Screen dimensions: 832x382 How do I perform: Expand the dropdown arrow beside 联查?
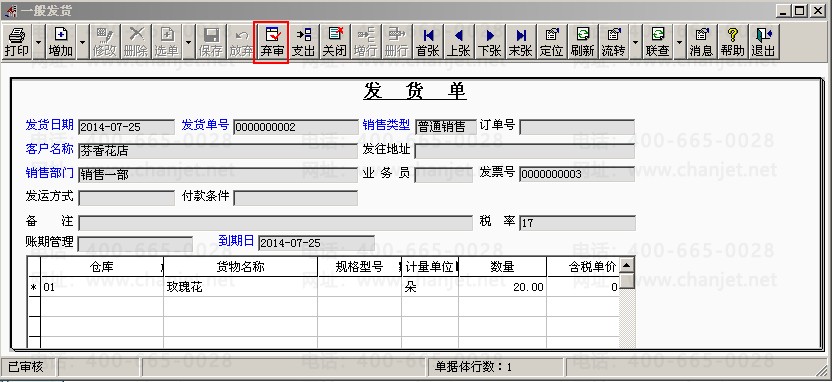(680, 41)
